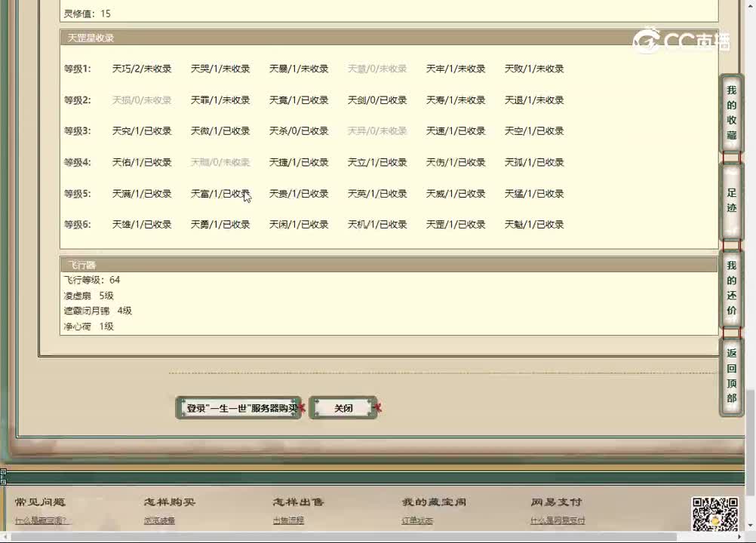Open the 我的还价 side tab
Screen dimensions: 756x543
click(x=731, y=288)
